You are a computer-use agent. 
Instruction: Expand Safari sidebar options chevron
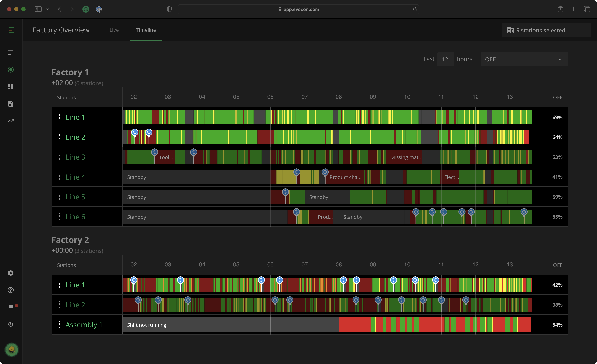point(48,9)
